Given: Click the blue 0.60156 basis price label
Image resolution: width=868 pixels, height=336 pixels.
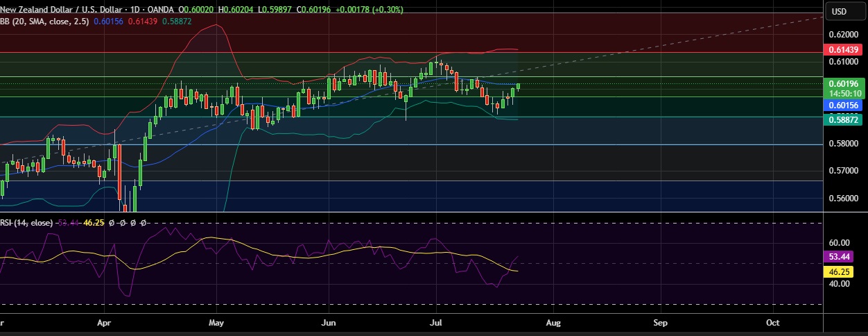Looking at the screenshot, I should (x=844, y=106).
